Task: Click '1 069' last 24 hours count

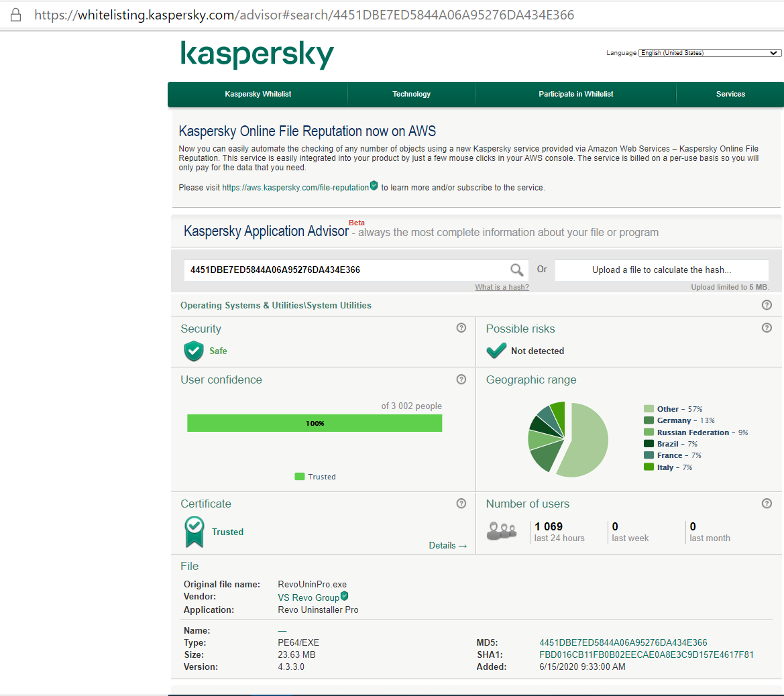Action: (x=549, y=526)
